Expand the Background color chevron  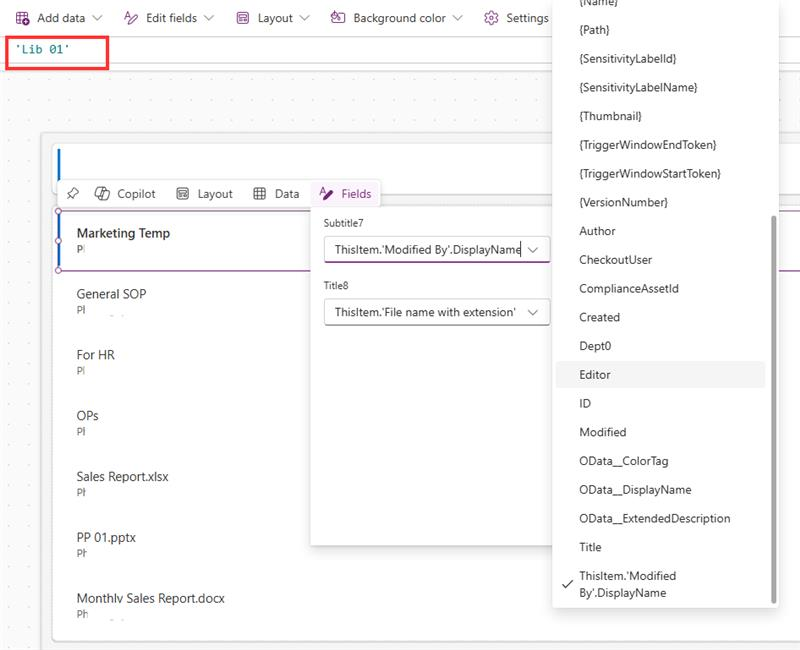[458, 18]
